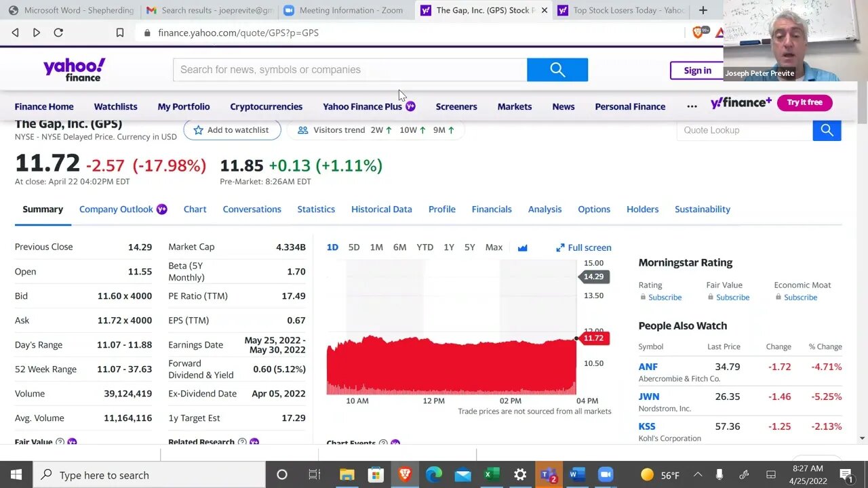Open Finance Home nav link
868x488 pixels.
[x=44, y=106]
